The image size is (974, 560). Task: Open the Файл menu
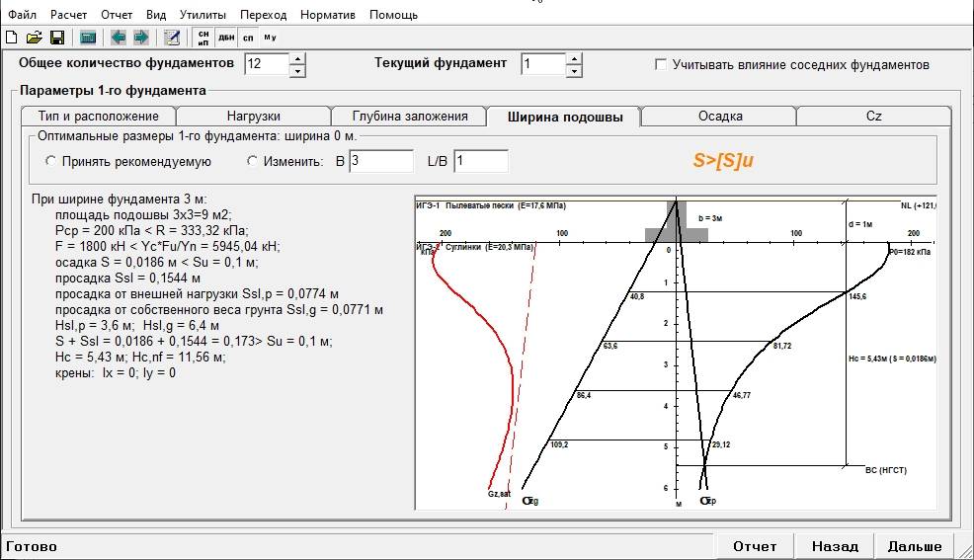[x=23, y=14]
